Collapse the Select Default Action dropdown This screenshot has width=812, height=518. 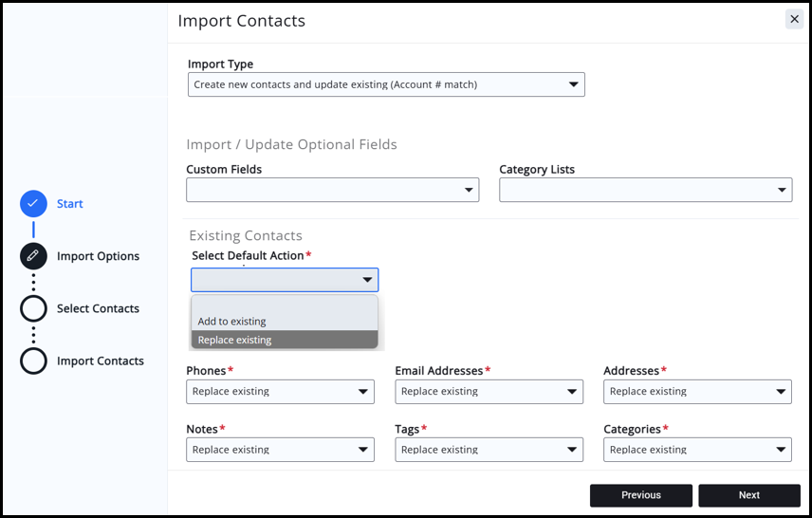(285, 280)
